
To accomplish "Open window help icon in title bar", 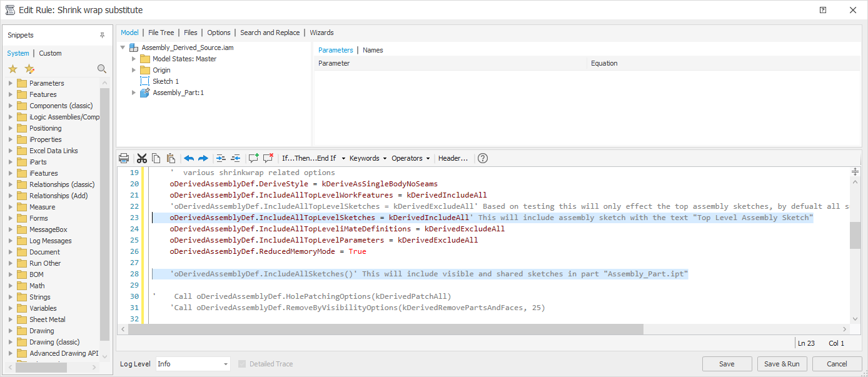I will 823,10.
